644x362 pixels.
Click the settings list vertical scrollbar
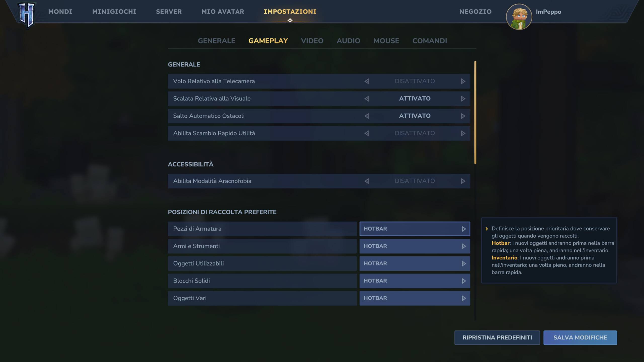(475, 113)
